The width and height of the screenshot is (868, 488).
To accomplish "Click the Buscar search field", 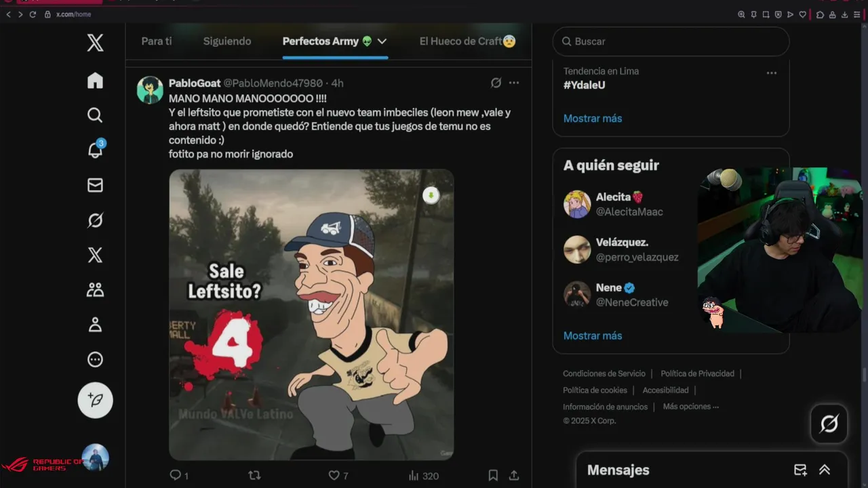I will pos(671,41).
